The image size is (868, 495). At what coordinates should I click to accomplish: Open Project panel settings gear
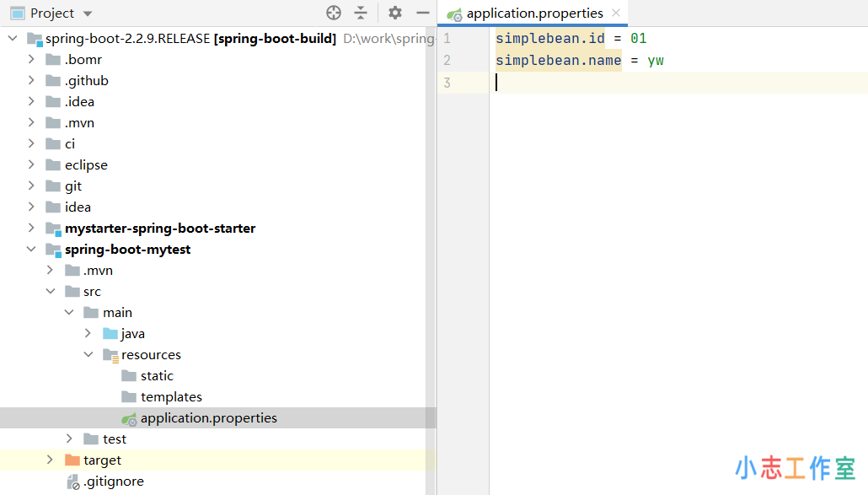point(395,13)
